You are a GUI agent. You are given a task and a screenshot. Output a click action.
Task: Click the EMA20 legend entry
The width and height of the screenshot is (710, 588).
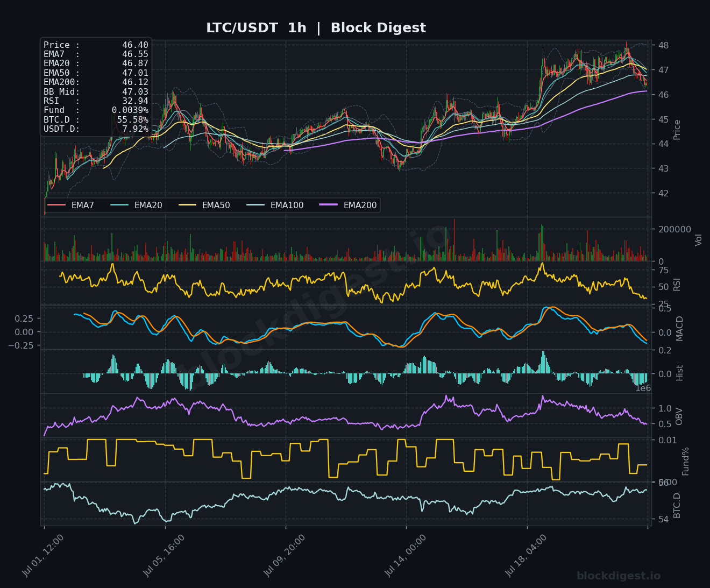coord(136,206)
